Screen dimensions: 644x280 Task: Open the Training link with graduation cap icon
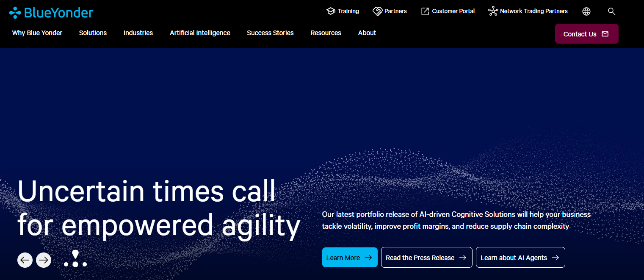point(343,11)
